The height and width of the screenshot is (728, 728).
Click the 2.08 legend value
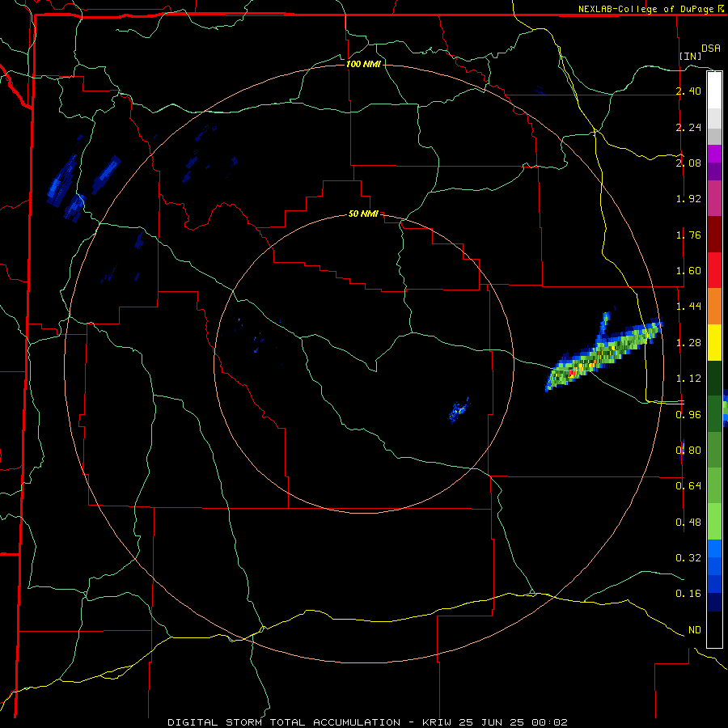pos(688,163)
